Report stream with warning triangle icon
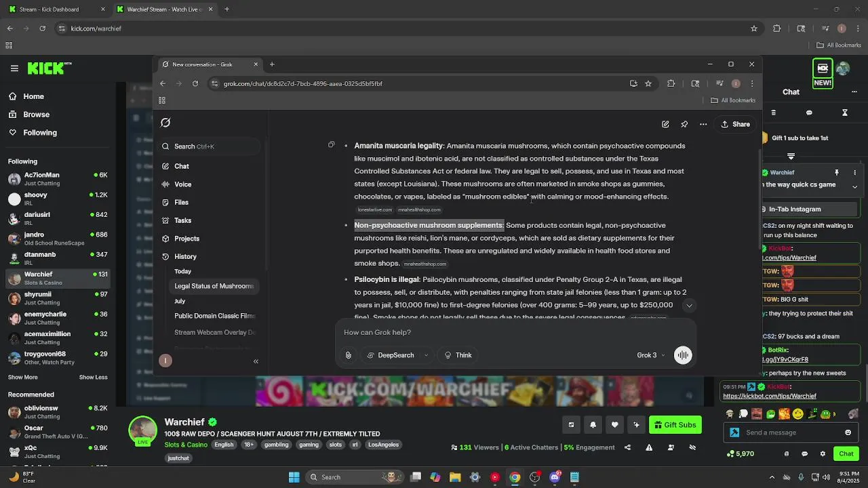This screenshot has height=488, width=868. [x=649, y=447]
